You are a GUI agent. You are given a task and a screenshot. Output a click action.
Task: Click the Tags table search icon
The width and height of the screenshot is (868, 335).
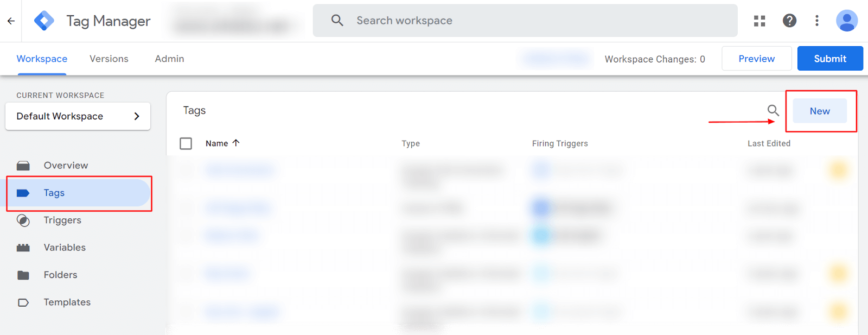[773, 111]
